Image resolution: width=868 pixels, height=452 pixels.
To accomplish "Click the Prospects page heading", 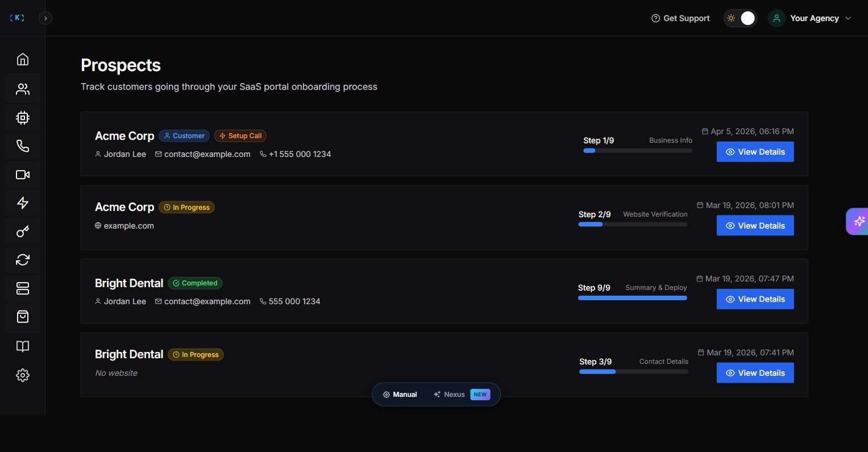I will 121,65.
